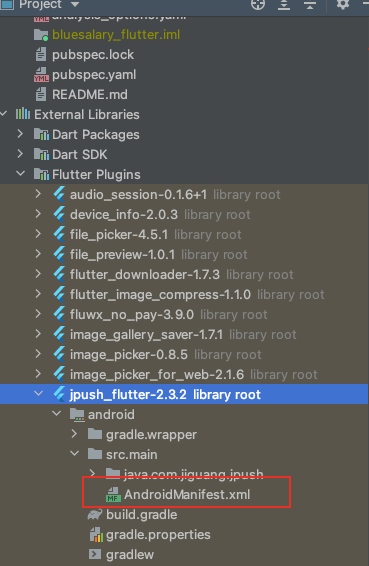Expand file_picker-4.5.1 library

(x=38, y=234)
